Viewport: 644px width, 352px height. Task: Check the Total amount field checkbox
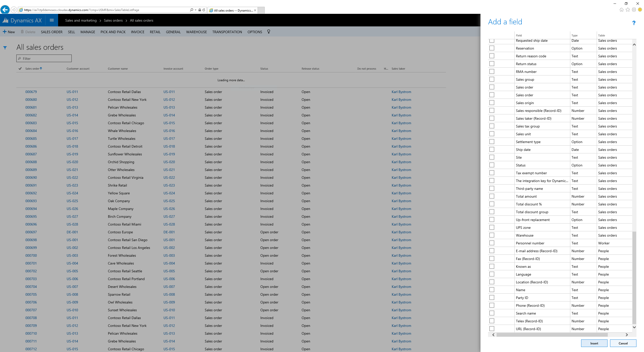tap(492, 196)
